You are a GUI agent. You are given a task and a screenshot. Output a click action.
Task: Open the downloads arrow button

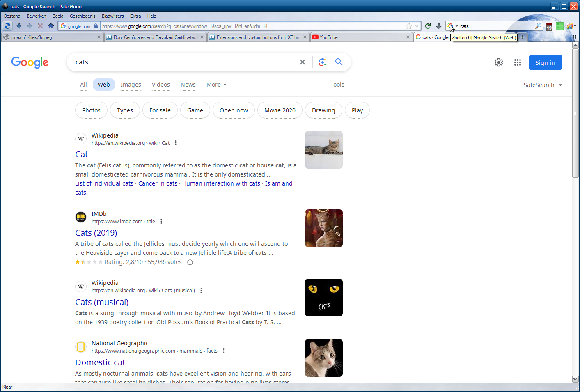pyautogui.click(x=439, y=26)
